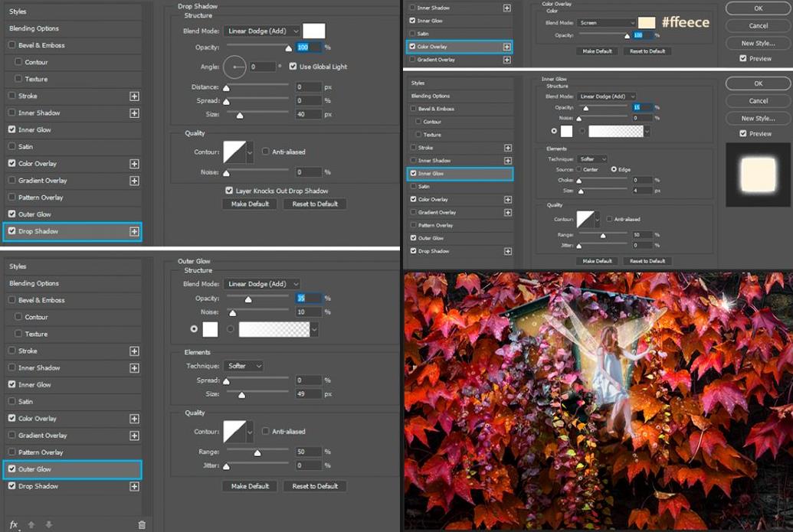Image resolution: width=793 pixels, height=532 pixels.
Task: Click Cancel in Inner Glow dialog
Action: [758, 101]
